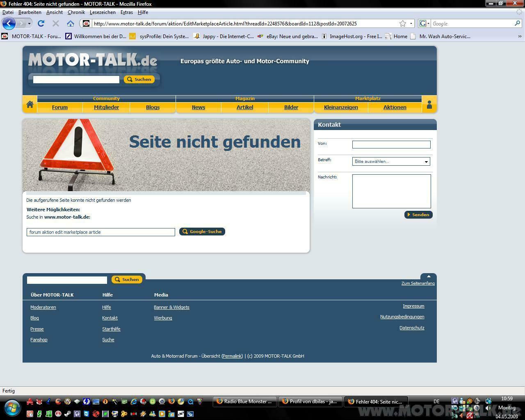The image size is (525, 420).
Task: Click the Google-Suche button
Action: (x=202, y=231)
